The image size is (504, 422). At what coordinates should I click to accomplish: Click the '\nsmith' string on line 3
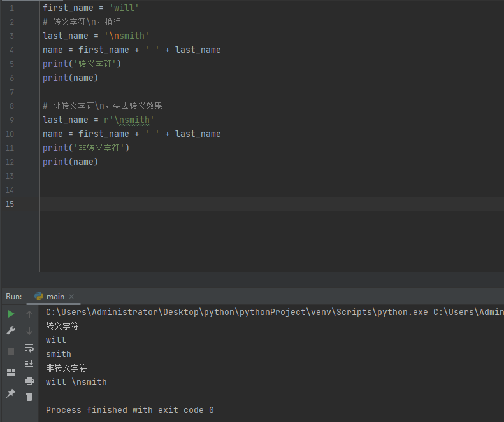pos(127,36)
